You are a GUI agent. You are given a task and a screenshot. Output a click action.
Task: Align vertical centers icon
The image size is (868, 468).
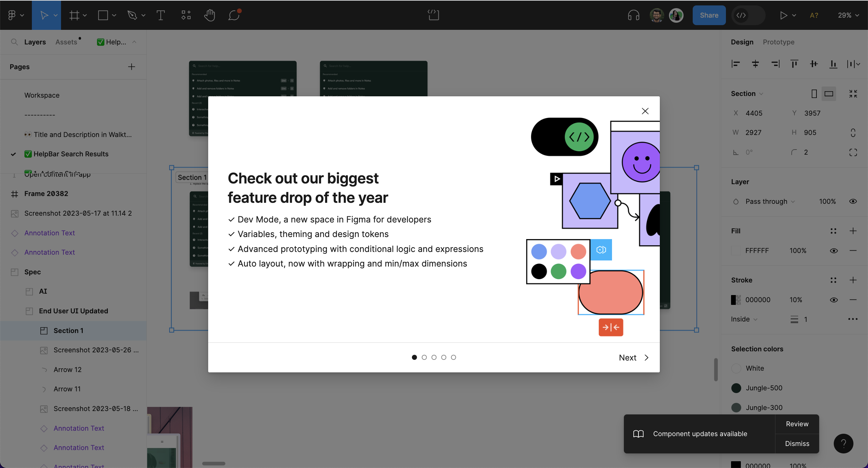(814, 64)
